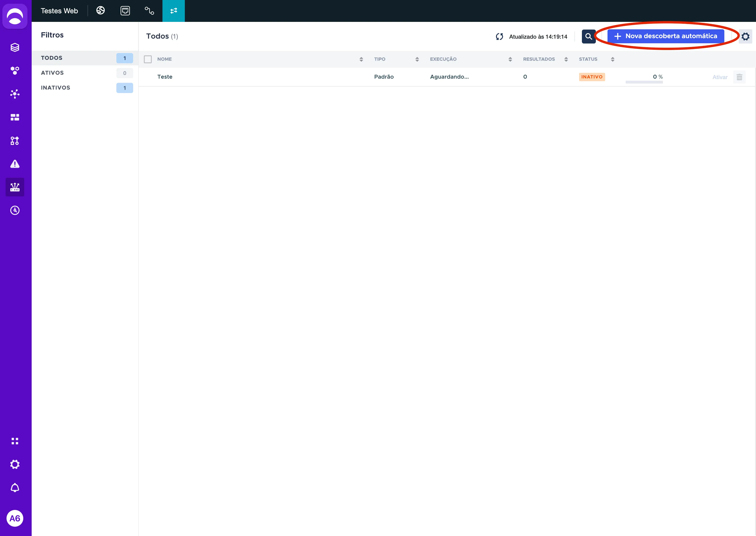
Task: Open the notifications bell icon
Action: pyautogui.click(x=15, y=487)
